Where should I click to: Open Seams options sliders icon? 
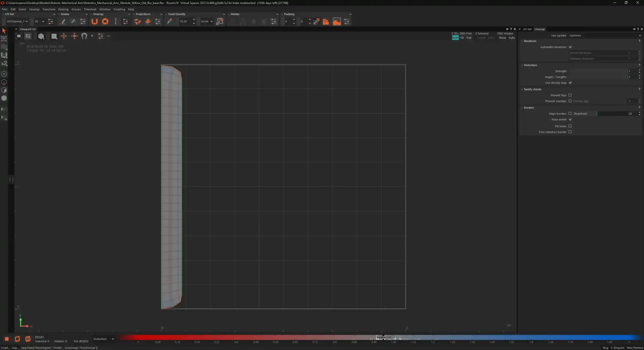[x=83, y=21]
